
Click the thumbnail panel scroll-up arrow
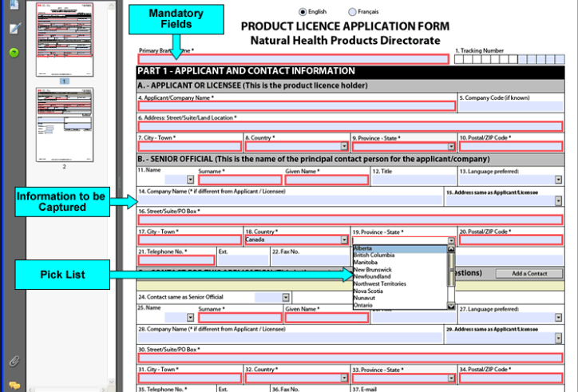[x=112, y=6]
